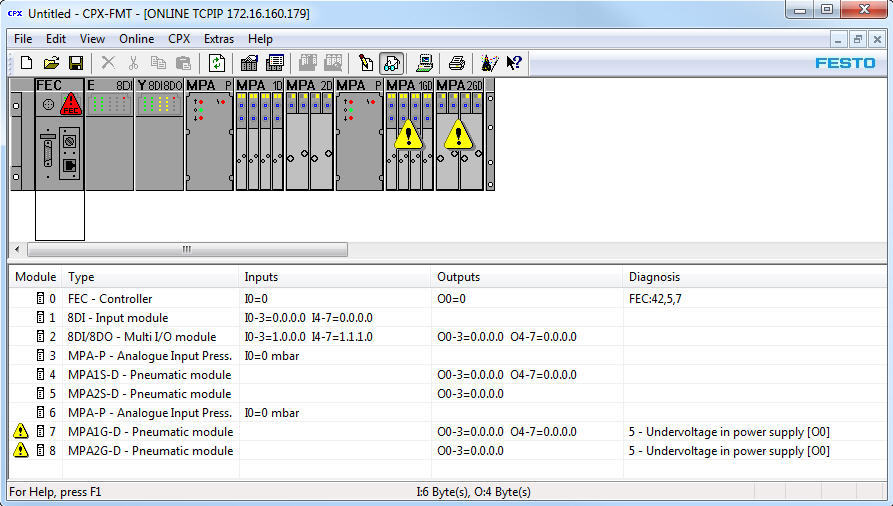Click warning icon in module 7 table row
This screenshot has width=893, height=506.
pos(21,431)
